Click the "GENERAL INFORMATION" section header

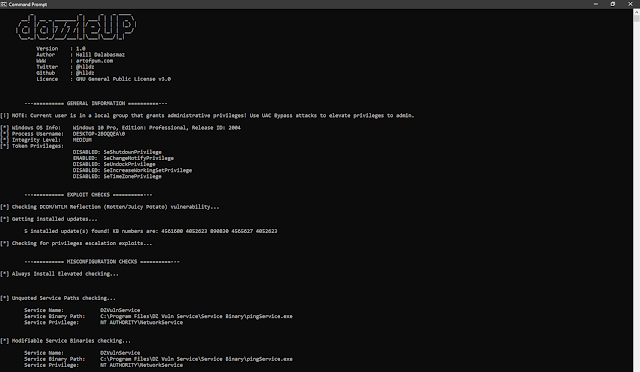pos(96,103)
